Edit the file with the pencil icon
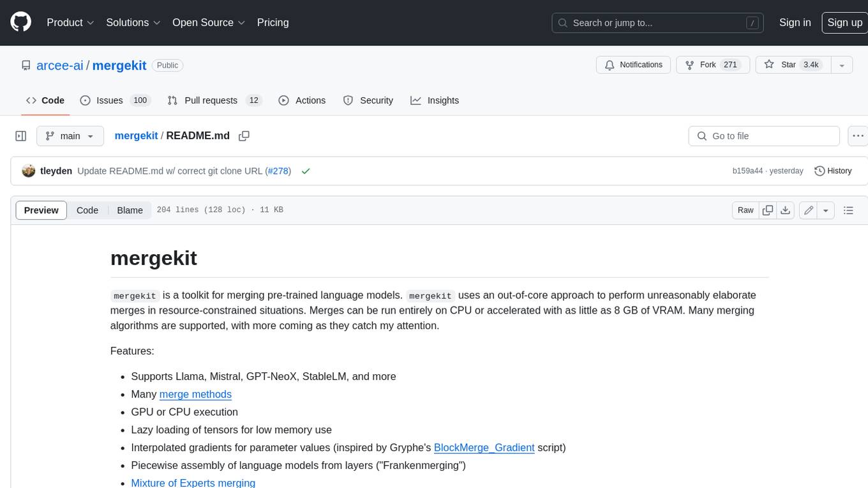 [809, 210]
